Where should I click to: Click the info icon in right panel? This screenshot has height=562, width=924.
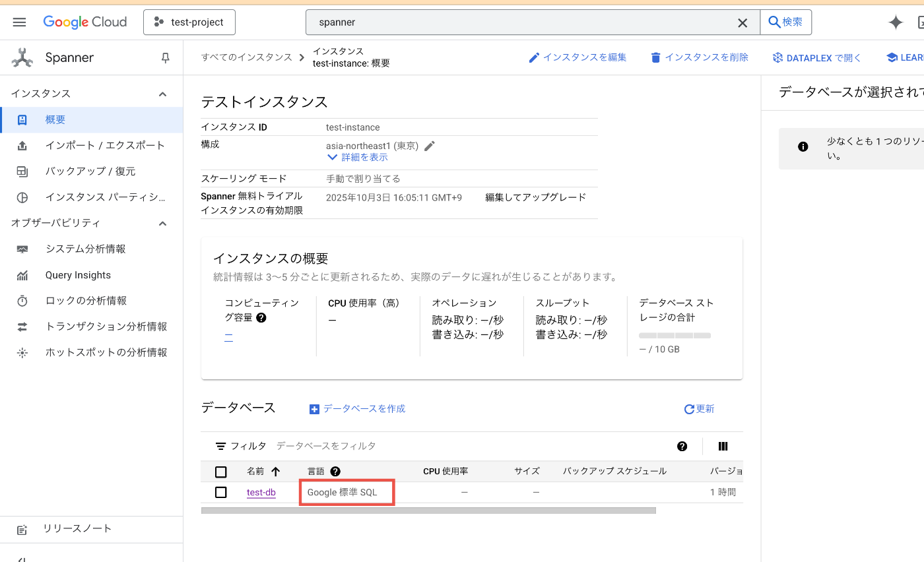tap(803, 147)
